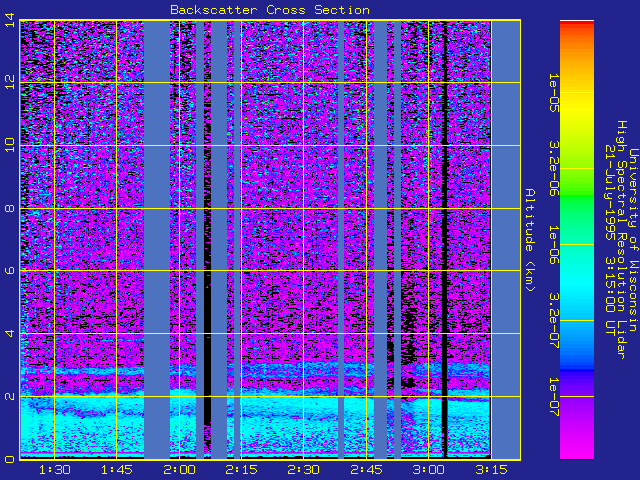Click the 1e-07 color scale label
The height and width of the screenshot is (480, 640).
(x=554, y=396)
